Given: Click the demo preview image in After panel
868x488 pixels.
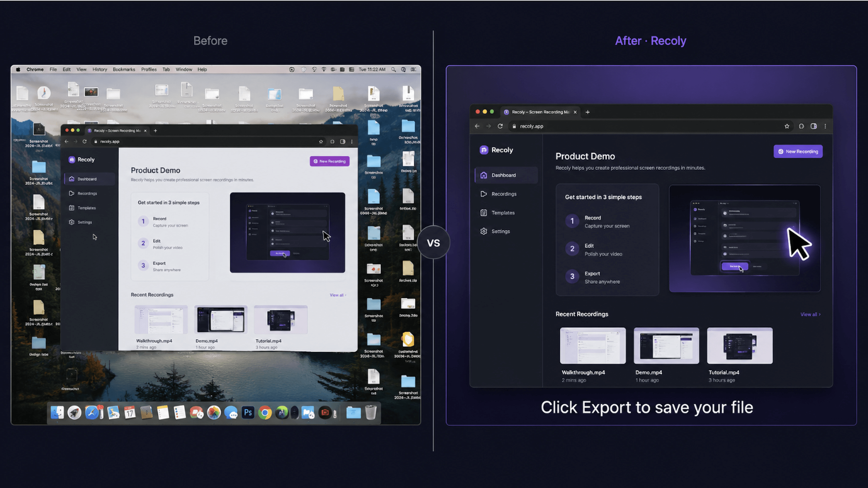Looking at the screenshot, I should [x=745, y=238].
